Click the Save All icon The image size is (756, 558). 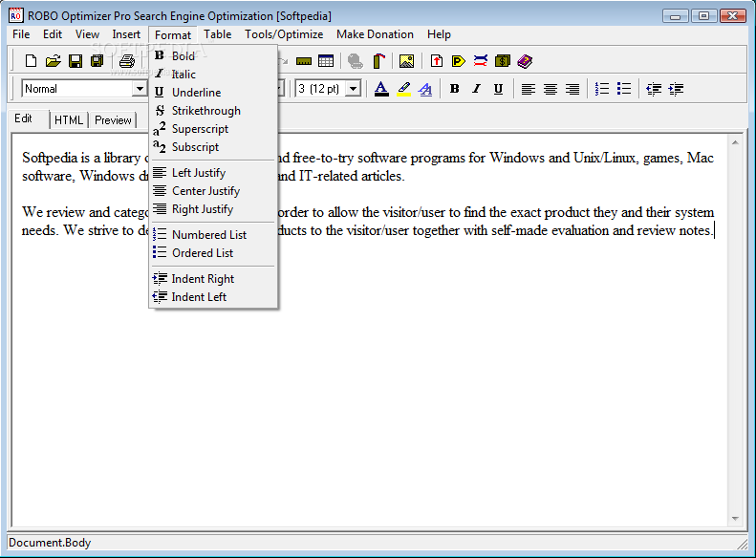(97, 61)
